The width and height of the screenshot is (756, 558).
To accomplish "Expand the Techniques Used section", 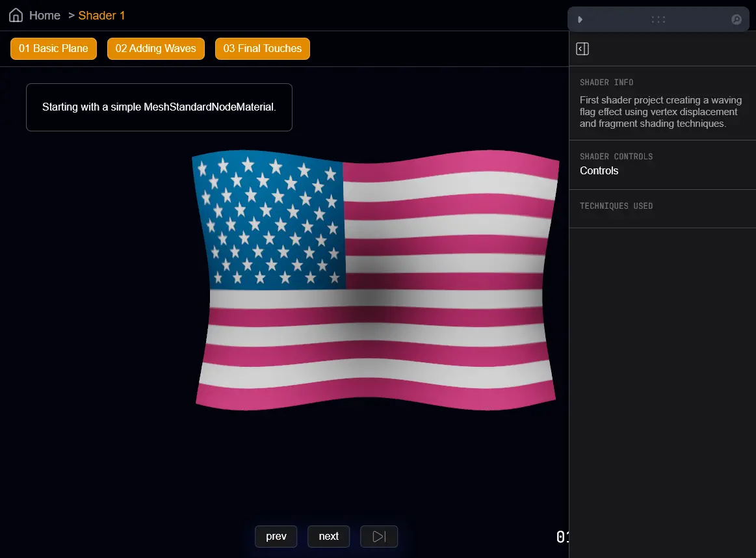I will coord(616,206).
